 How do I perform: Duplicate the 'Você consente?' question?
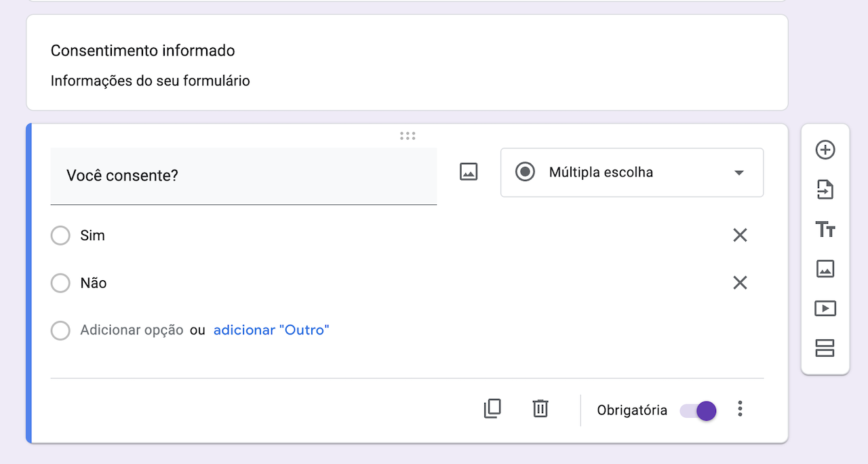[492, 408]
